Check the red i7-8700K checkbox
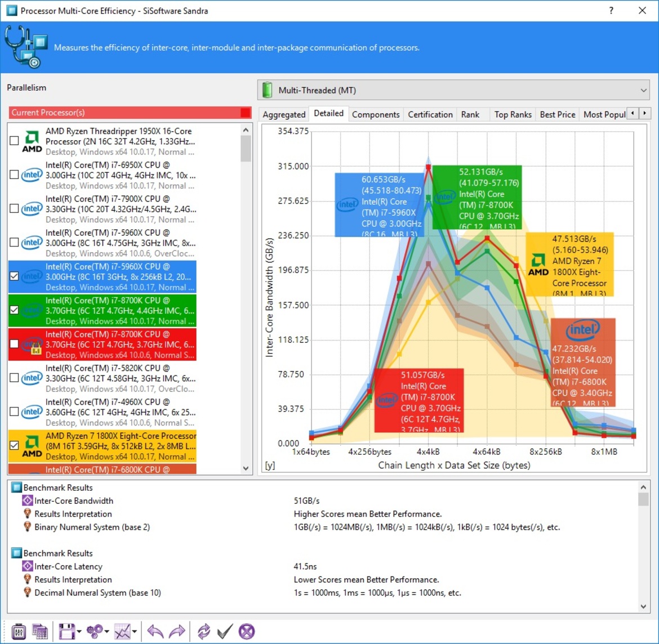This screenshot has height=644, width=659. 14,344
